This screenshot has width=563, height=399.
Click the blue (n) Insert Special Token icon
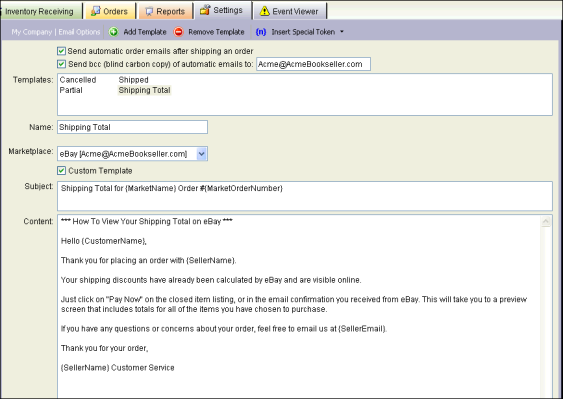(x=261, y=32)
